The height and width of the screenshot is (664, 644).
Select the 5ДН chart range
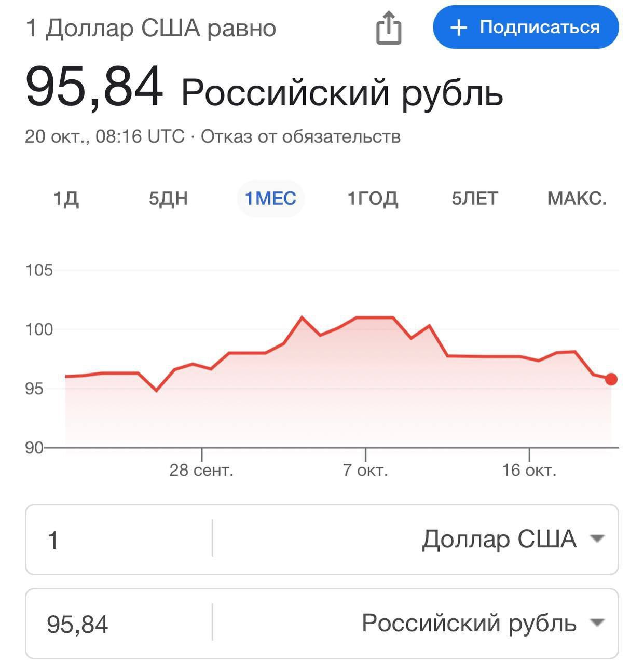pos(168,199)
